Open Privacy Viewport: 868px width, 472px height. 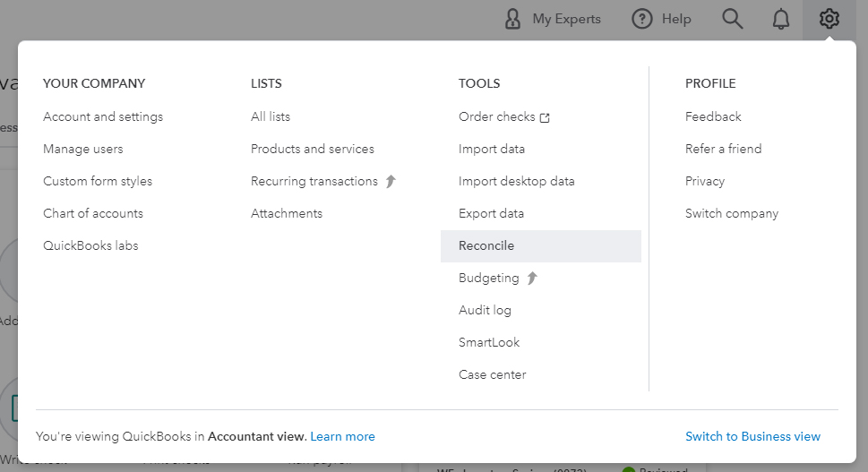705,181
